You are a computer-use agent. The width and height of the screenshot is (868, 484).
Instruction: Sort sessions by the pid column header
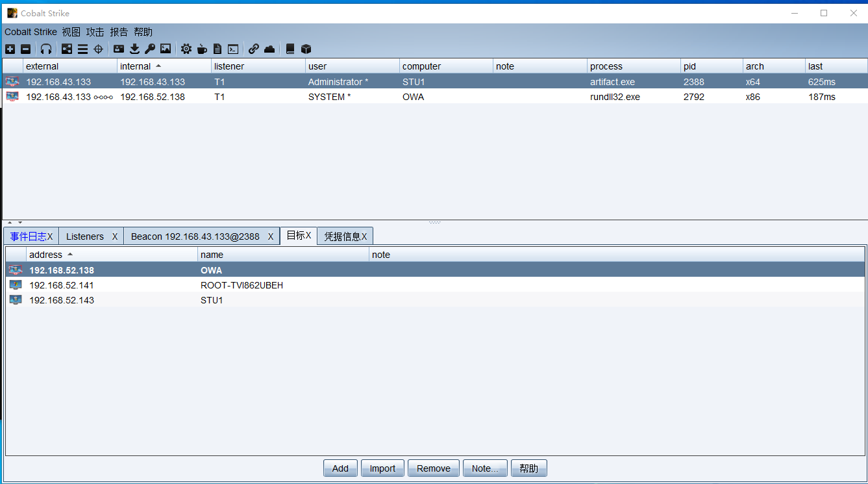[712, 66]
